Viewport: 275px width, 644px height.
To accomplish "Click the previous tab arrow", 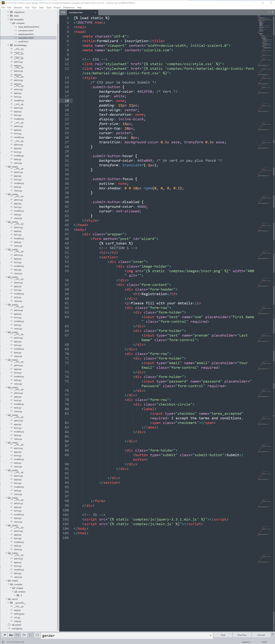I will (62, 12).
